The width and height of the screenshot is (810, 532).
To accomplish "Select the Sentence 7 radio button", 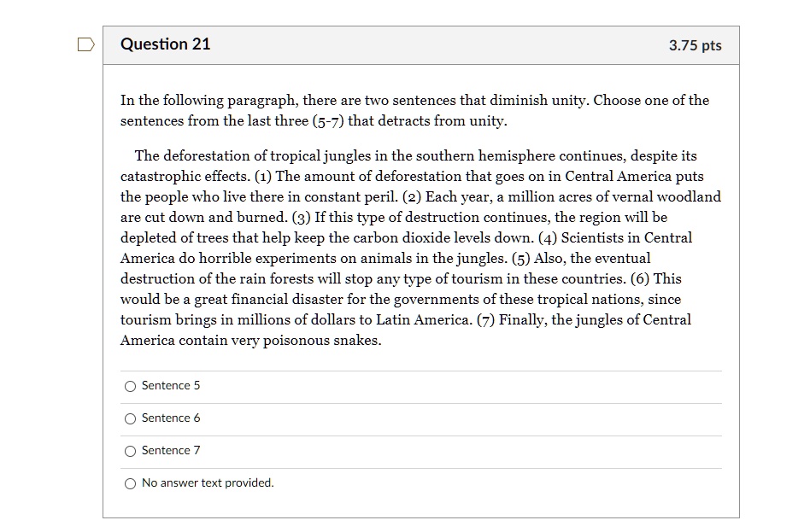I will (x=131, y=451).
